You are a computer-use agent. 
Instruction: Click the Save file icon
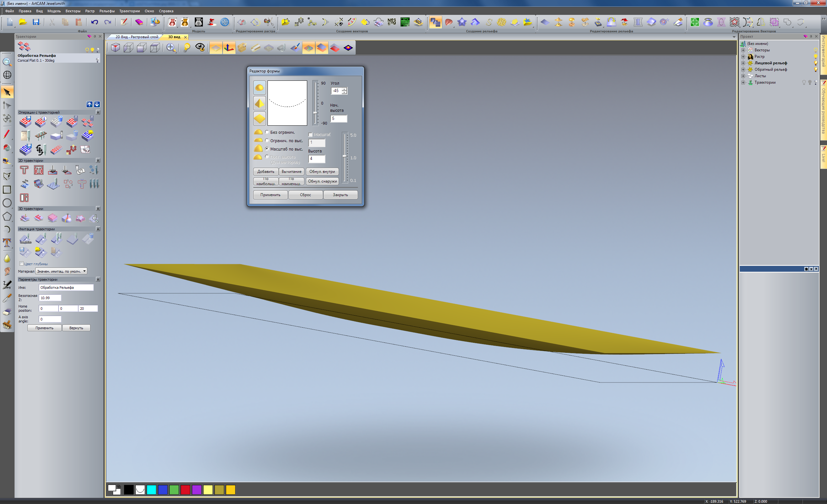click(36, 22)
